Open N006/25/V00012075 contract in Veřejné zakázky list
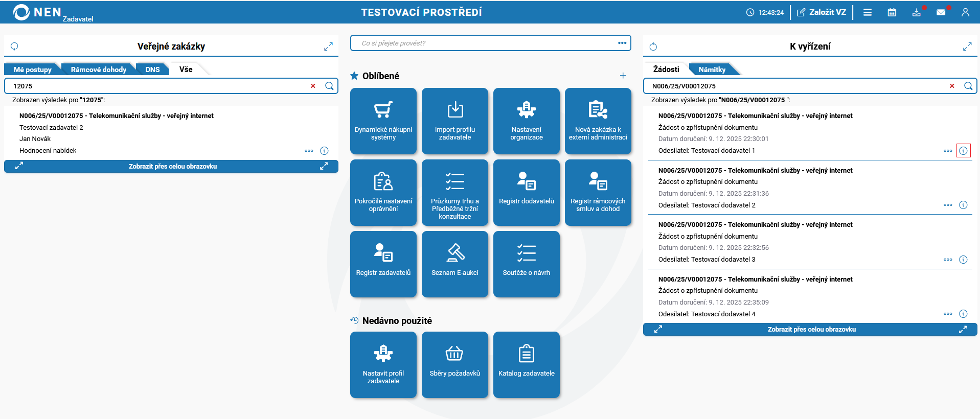Image resolution: width=980 pixels, height=419 pixels. click(117, 116)
